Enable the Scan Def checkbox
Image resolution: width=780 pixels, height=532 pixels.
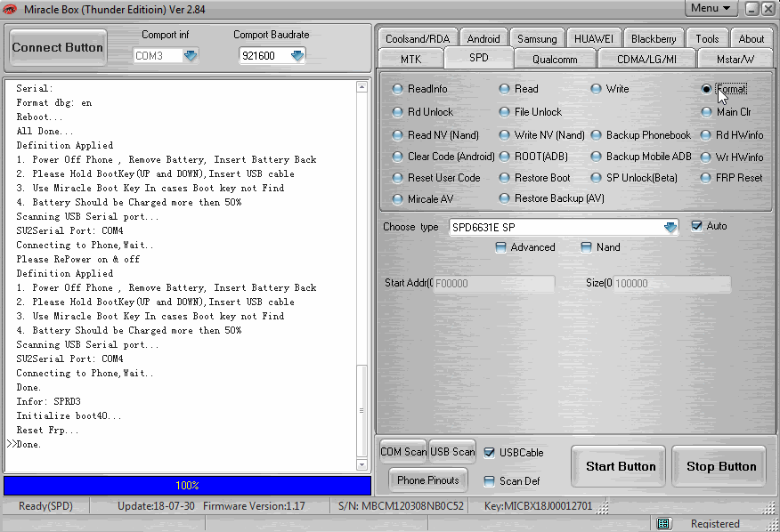[489, 480]
